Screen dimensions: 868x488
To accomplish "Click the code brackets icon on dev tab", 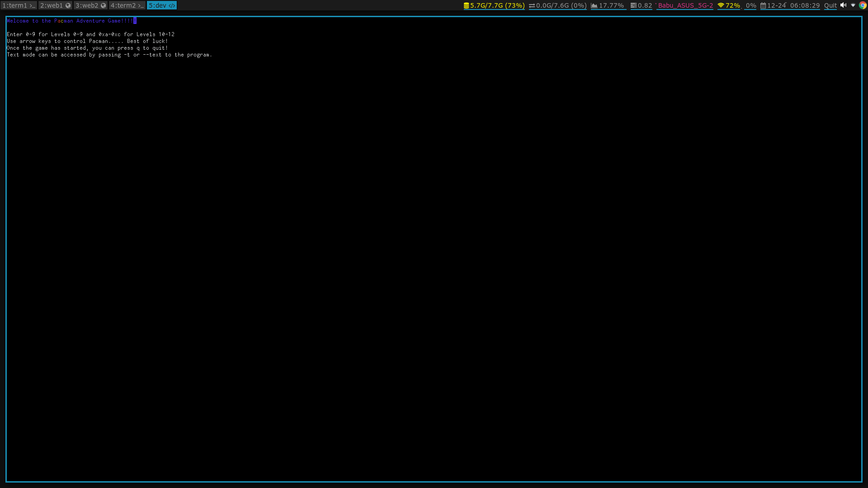I will tap(171, 5).
